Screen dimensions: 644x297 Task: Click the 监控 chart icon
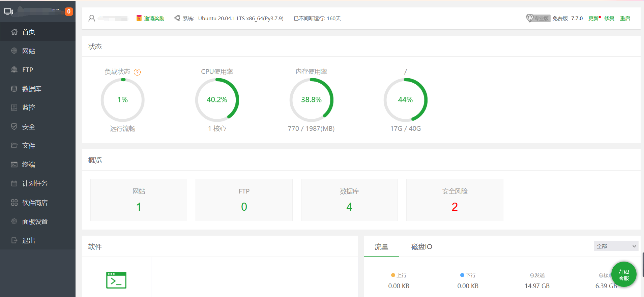pyautogui.click(x=14, y=108)
